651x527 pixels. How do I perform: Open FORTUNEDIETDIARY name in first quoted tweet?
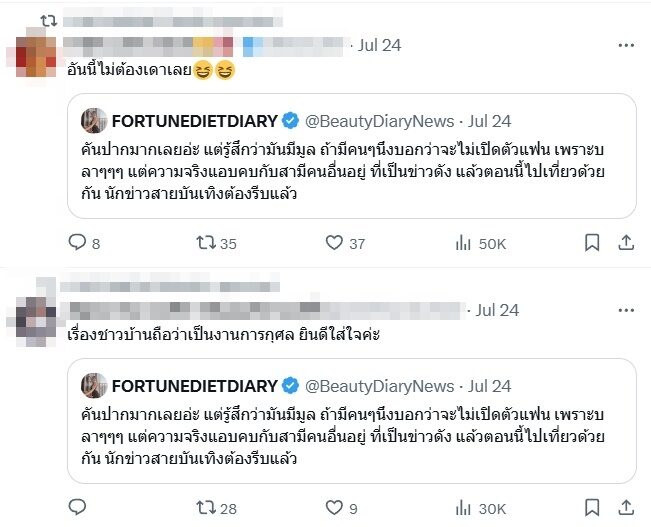tap(194, 121)
